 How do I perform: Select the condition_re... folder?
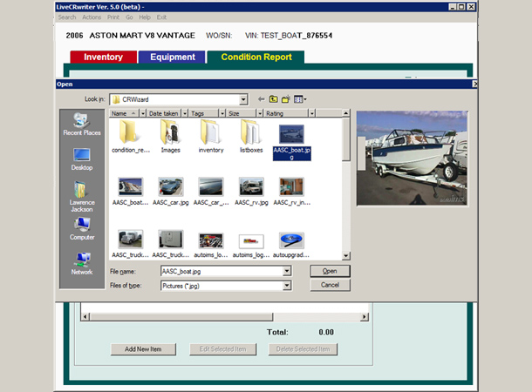pyautogui.click(x=131, y=136)
